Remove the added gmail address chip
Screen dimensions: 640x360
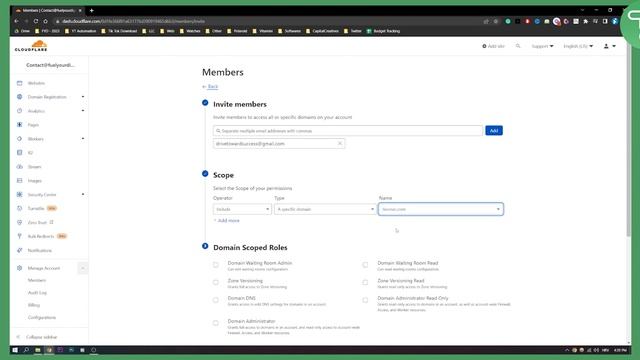[x=340, y=144]
